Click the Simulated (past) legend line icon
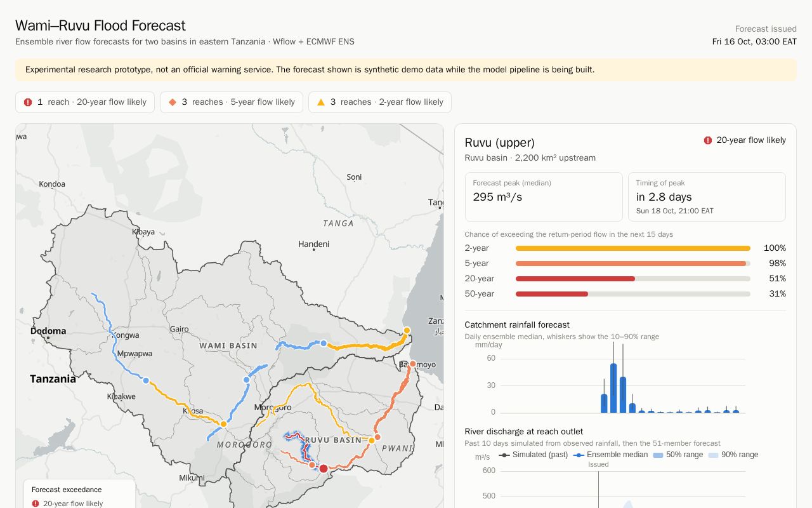The width and height of the screenshot is (812, 508). point(504,455)
